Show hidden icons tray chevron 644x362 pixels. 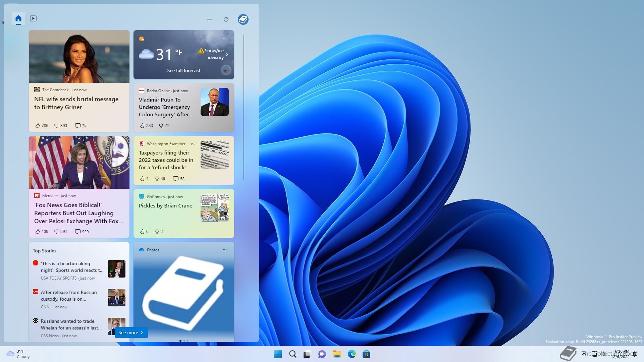[x=584, y=354]
